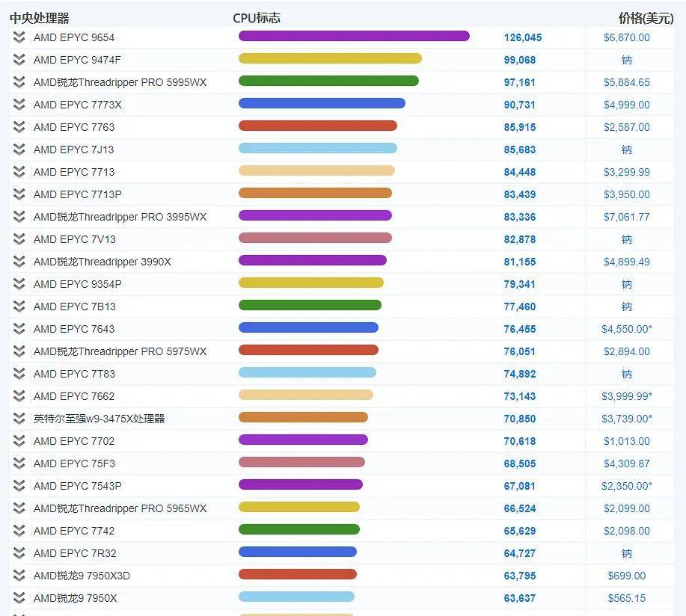Viewport: 686px width, 616px height.
Task: Expand Threadripper PRO 5995WX row chevron
Action: click(x=19, y=81)
